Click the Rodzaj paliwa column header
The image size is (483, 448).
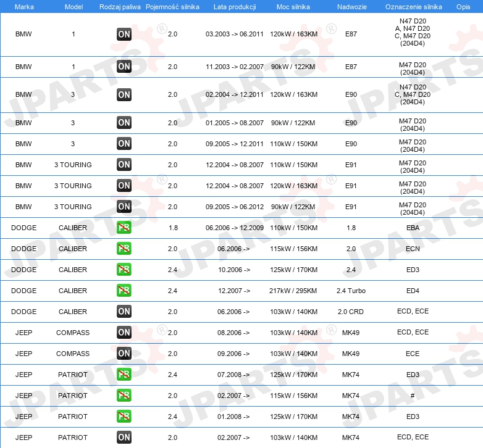pyautogui.click(x=120, y=7)
